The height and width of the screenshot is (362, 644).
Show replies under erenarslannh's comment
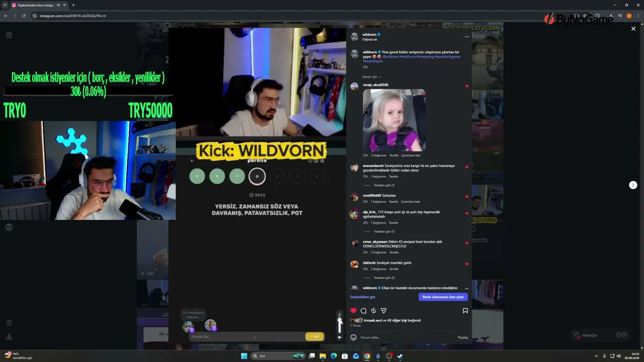click(384, 186)
